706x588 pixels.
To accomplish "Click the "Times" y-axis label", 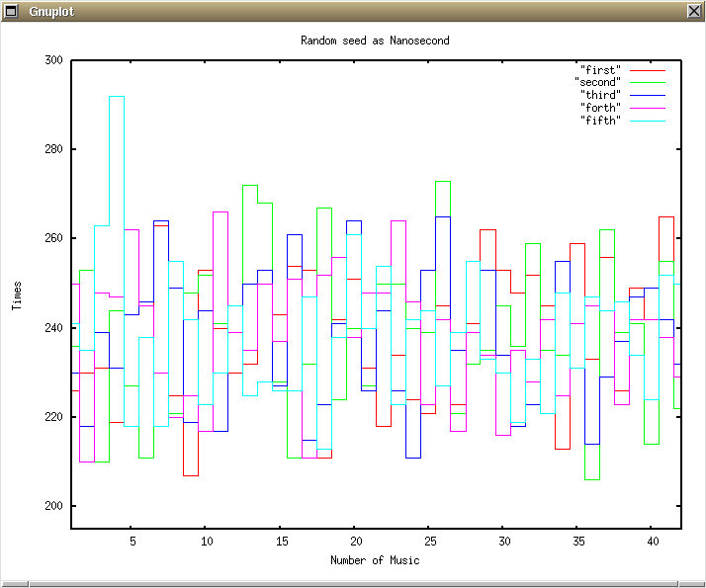I will (x=17, y=295).
